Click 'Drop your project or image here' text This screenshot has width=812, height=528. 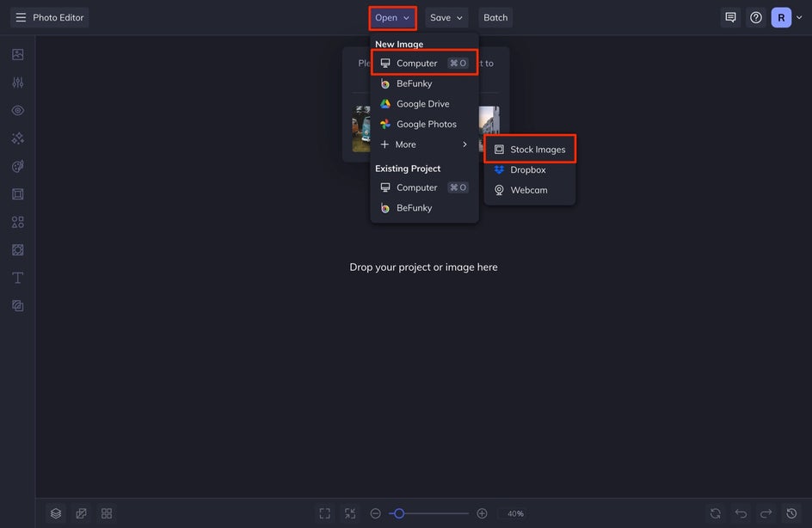423,267
